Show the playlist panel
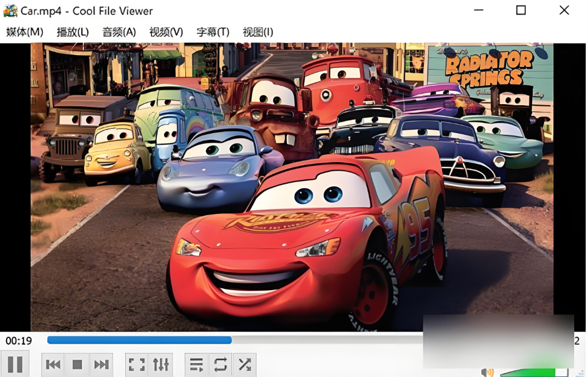Image resolution: width=588 pixels, height=377 pixels. pos(196,364)
